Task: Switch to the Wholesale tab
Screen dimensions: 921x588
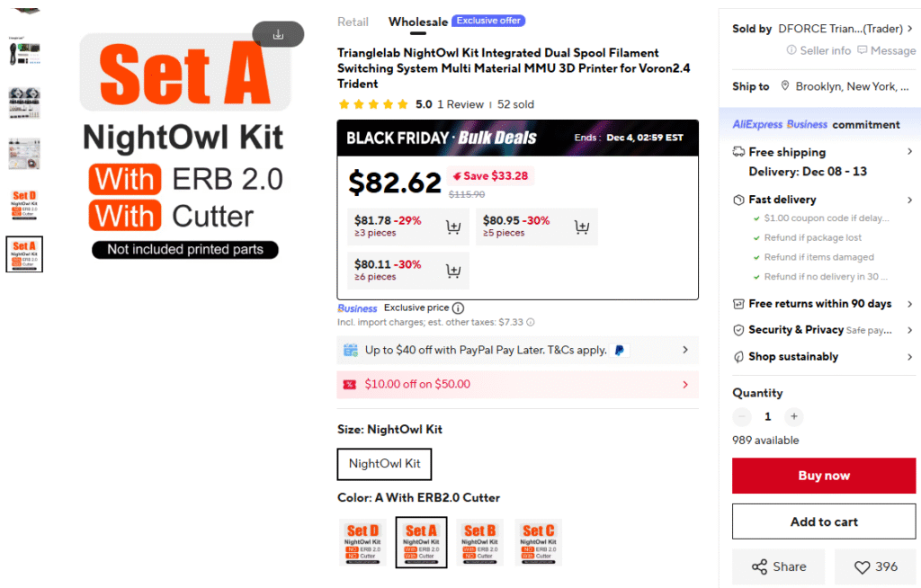Action: (418, 22)
